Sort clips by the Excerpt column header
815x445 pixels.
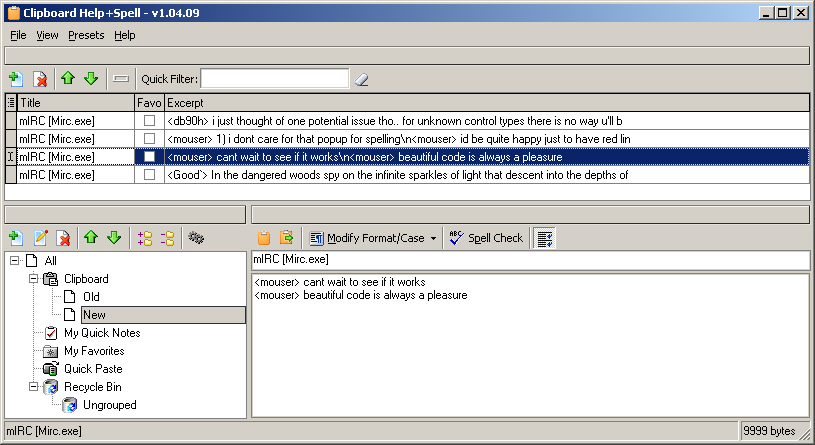(x=487, y=103)
